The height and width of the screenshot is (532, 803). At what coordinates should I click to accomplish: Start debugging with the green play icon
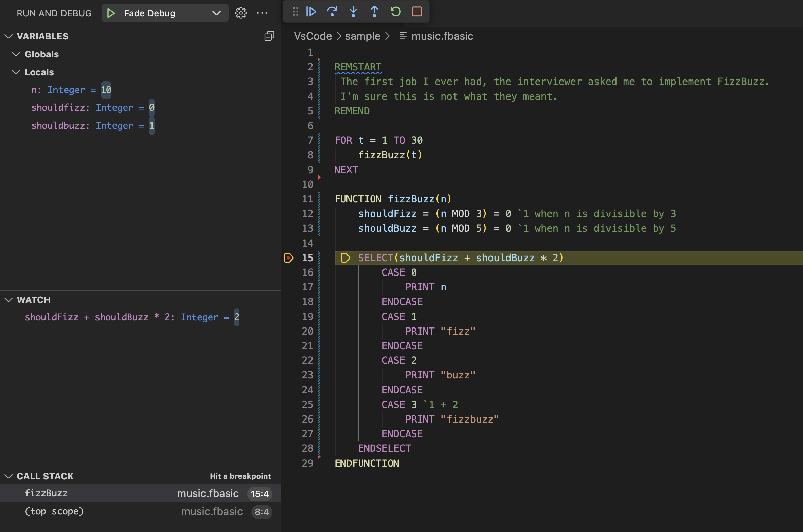tap(111, 13)
